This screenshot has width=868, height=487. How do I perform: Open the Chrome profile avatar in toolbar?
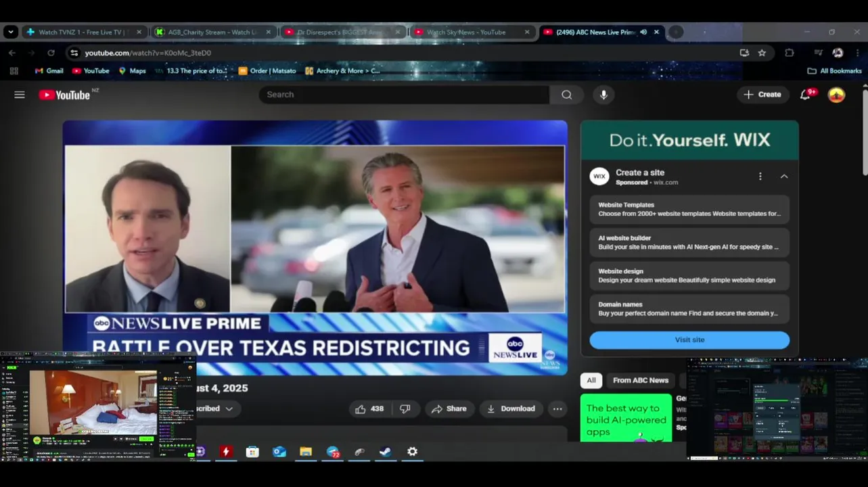click(838, 53)
